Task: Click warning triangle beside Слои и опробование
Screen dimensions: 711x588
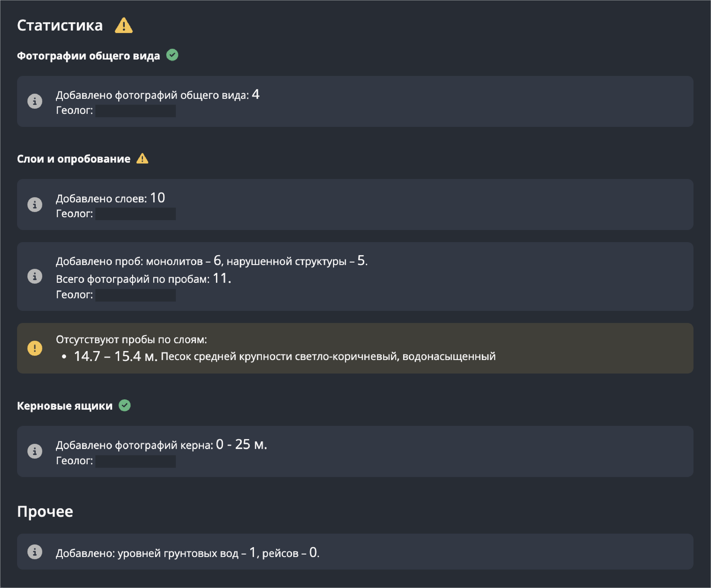Action: [142, 158]
